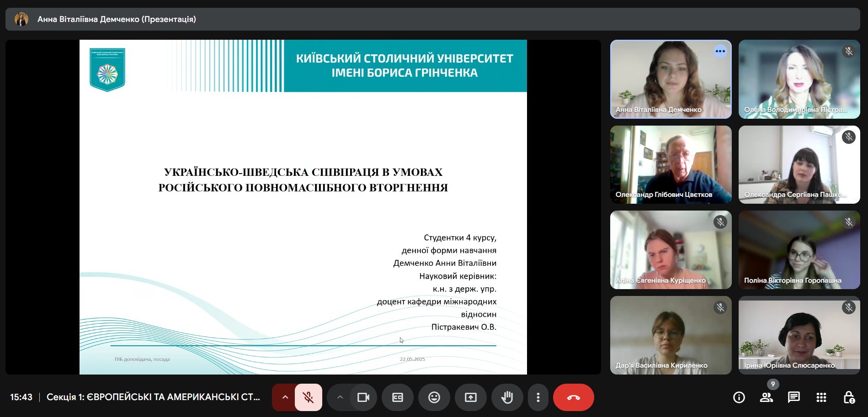Expand audio settings arrow next to microphone

click(x=285, y=397)
